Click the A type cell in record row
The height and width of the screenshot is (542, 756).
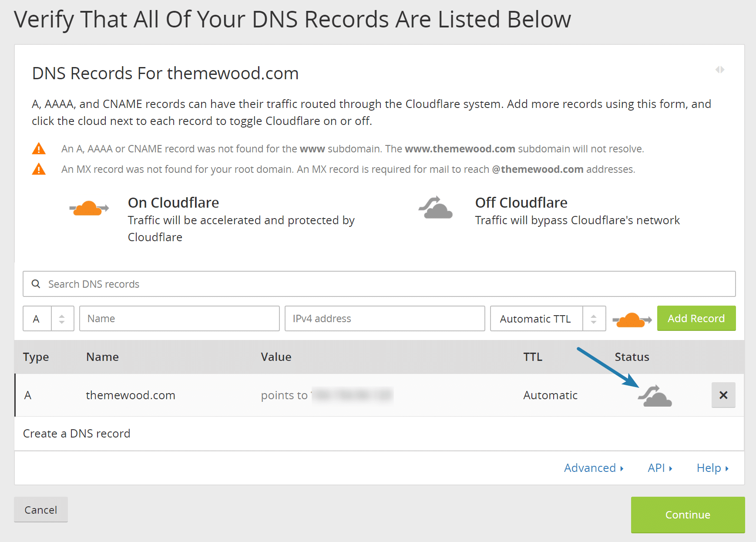(x=28, y=395)
